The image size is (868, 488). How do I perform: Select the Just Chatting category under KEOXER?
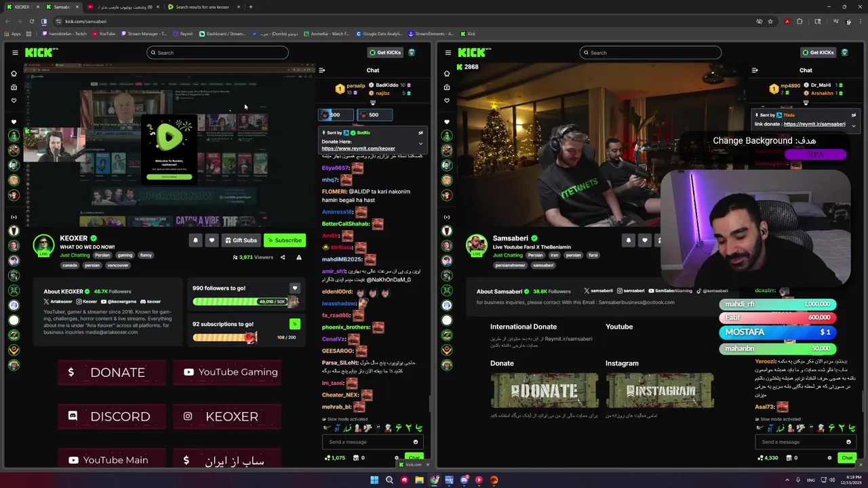click(75, 256)
